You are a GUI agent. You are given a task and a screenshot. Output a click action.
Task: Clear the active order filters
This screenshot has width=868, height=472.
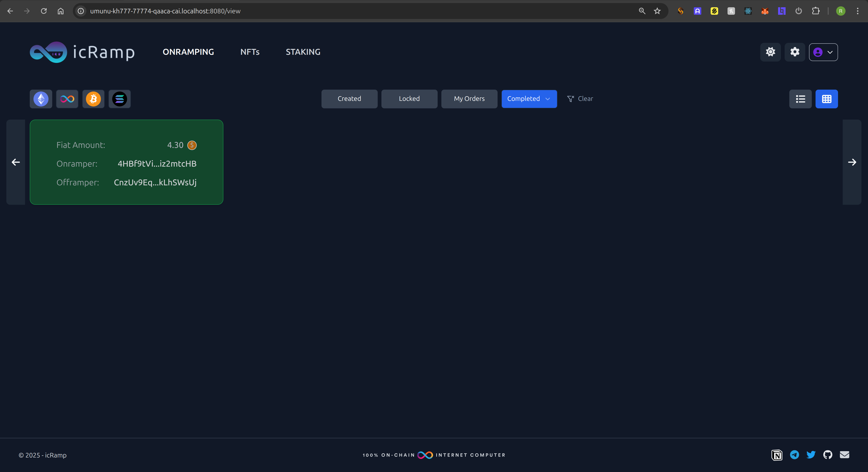(580, 99)
